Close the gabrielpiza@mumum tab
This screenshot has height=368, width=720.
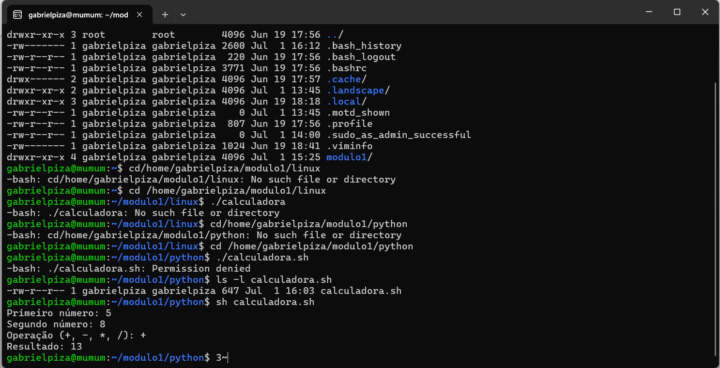pos(140,14)
